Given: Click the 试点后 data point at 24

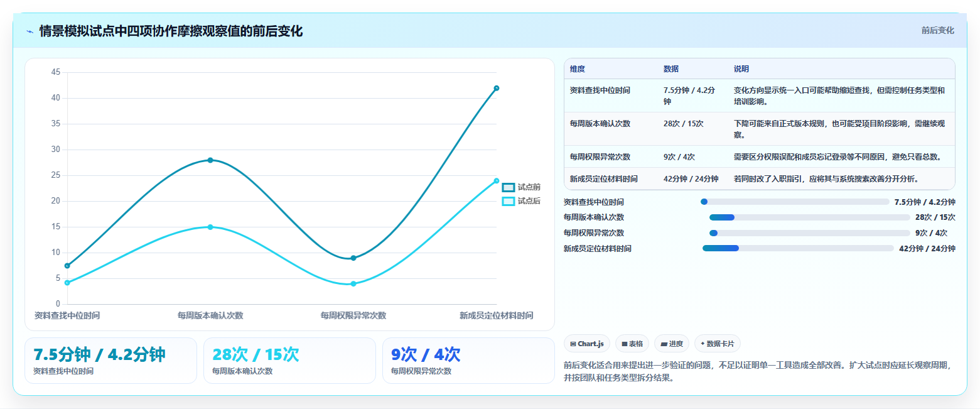Looking at the screenshot, I should click(x=497, y=181).
